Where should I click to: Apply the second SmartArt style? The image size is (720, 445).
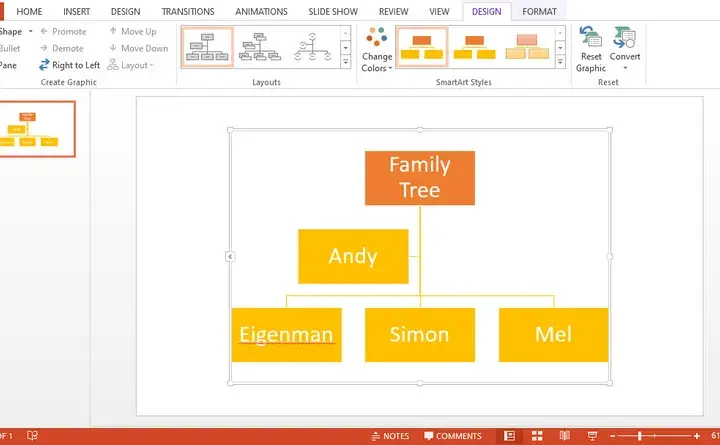point(474,47)
